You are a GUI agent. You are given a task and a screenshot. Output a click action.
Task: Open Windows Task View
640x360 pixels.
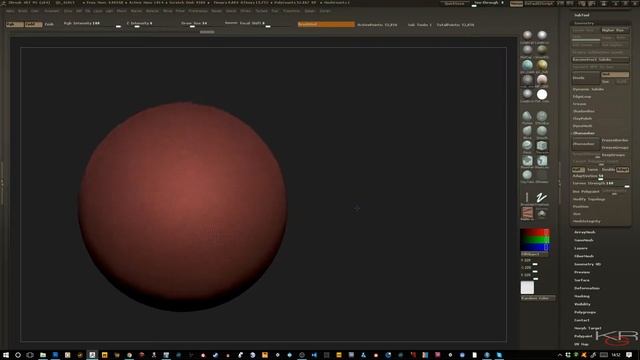tap(30, 355)
